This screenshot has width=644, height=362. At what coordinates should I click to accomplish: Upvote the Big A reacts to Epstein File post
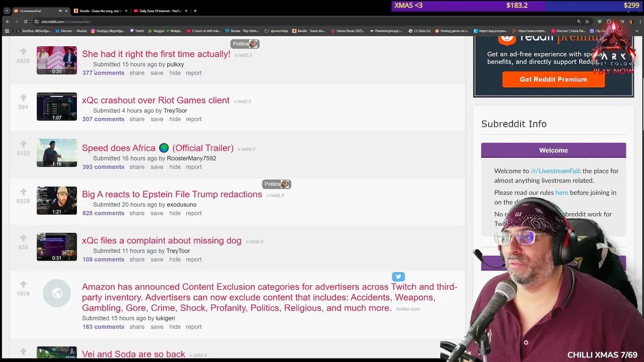pyautogui.click(x=23, y=192)
